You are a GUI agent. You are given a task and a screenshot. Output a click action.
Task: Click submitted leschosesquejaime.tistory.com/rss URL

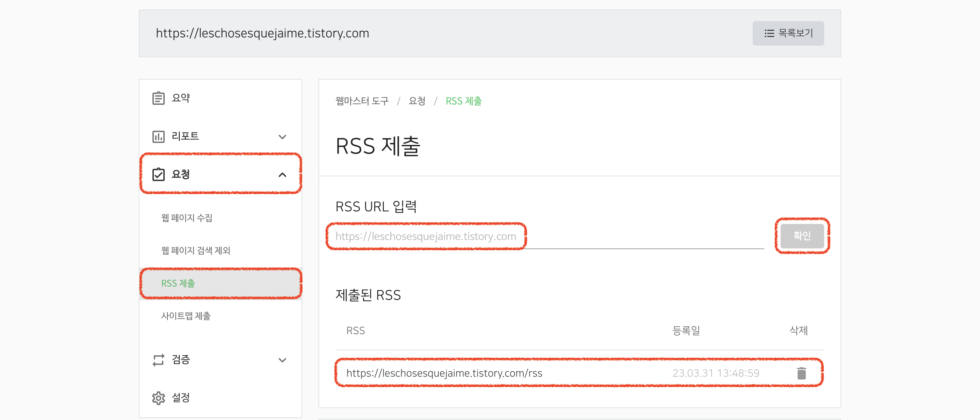[x=444, y=373]
